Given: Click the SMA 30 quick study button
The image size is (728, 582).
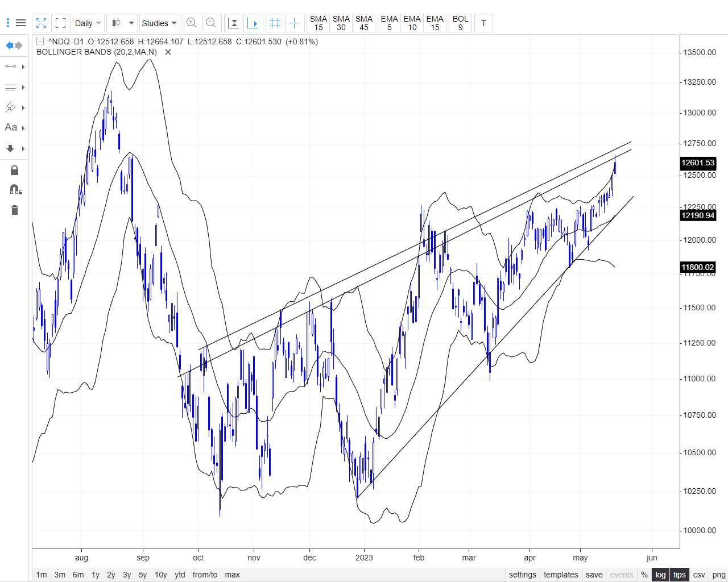Looking at the screenshot, I should [341, 23].
